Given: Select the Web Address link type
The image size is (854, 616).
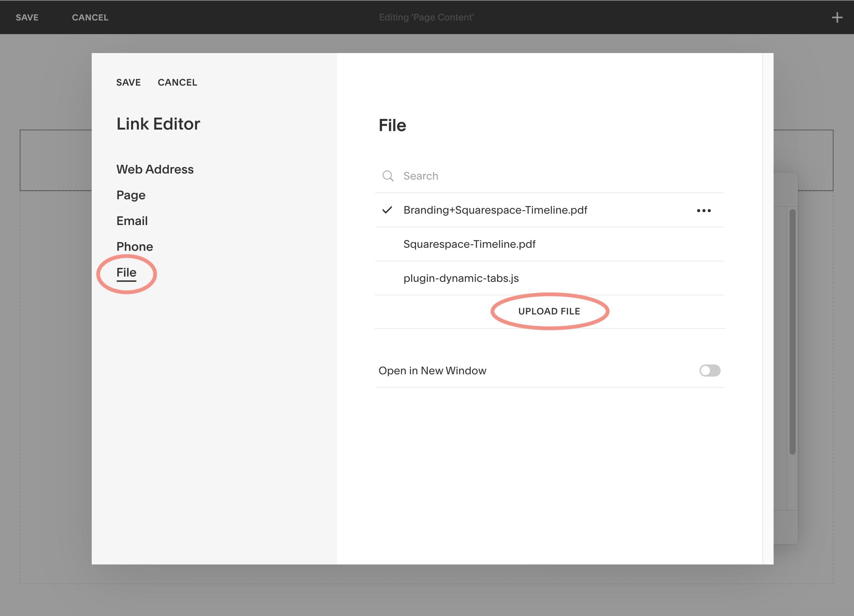Looking at the screenshot, I should [155, 169].
